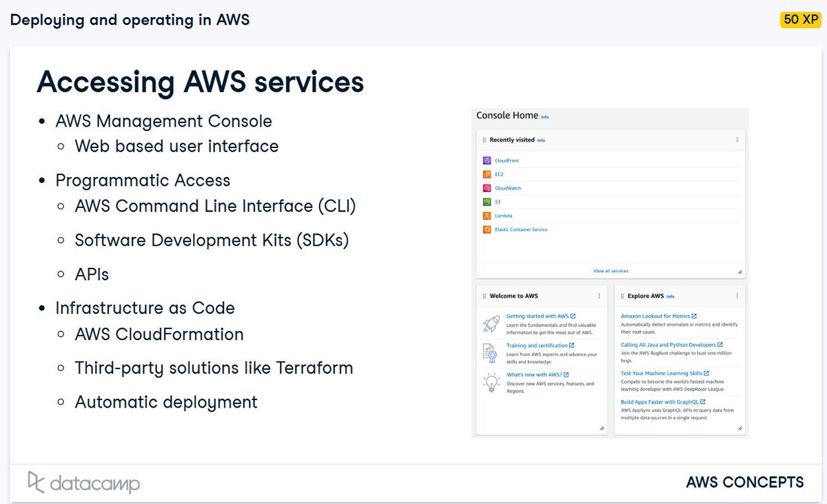Click the S3 service icon

pos(487,202)
